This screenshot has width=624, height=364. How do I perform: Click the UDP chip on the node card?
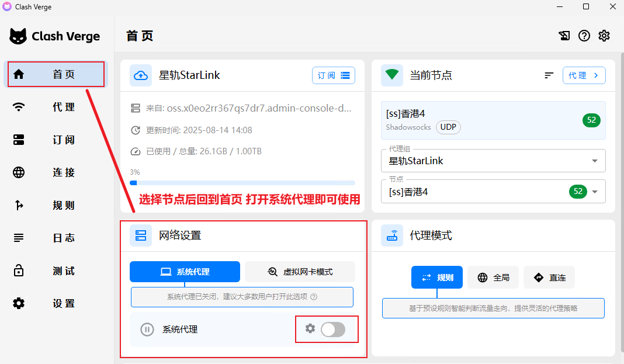click(x=449, y=127)
